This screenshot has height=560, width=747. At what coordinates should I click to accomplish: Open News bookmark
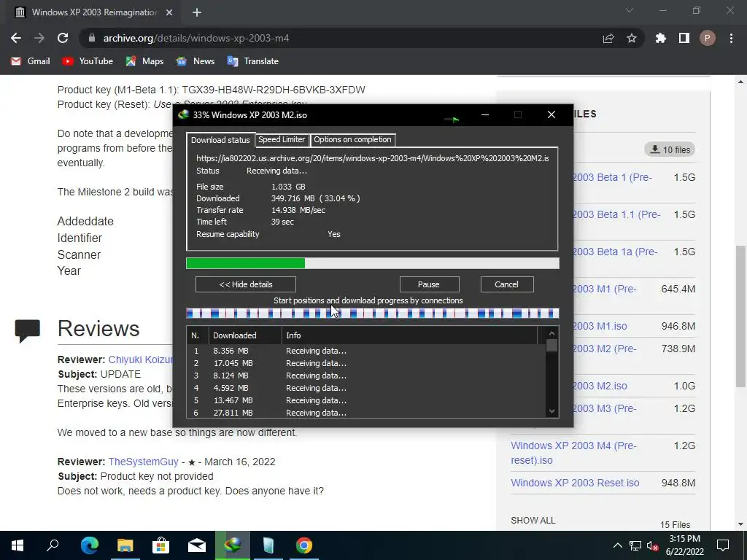tap(196, 61)
